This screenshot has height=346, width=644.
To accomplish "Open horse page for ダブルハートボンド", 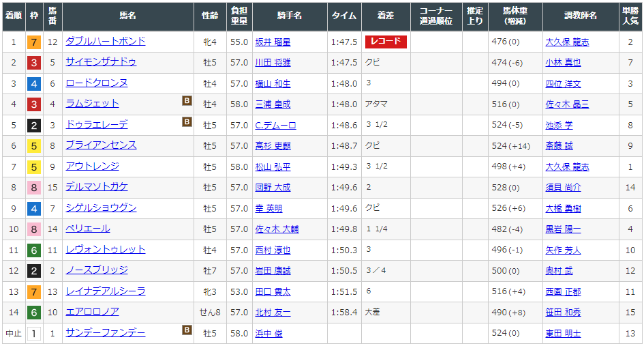I will 105,42.
